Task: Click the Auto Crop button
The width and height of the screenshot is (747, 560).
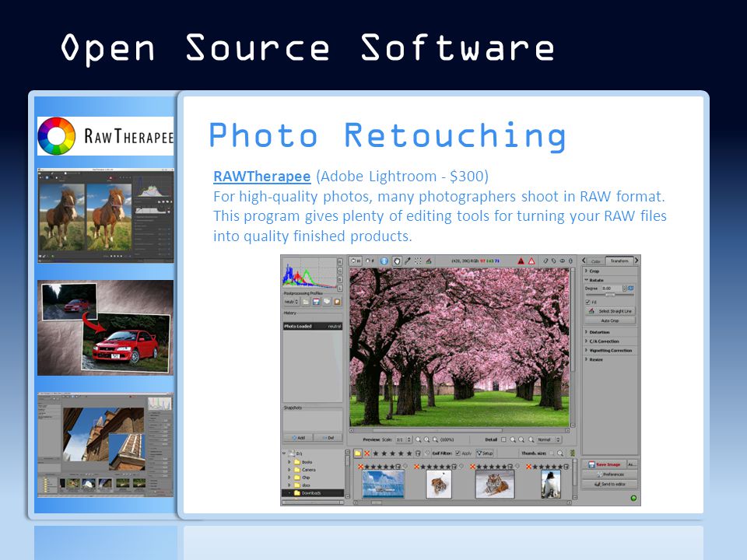Action: pos(610,320)
